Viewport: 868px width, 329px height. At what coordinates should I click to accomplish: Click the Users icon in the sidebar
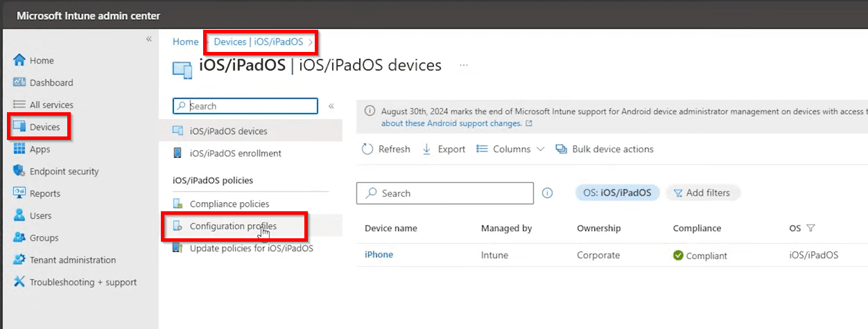coord(19,215)
